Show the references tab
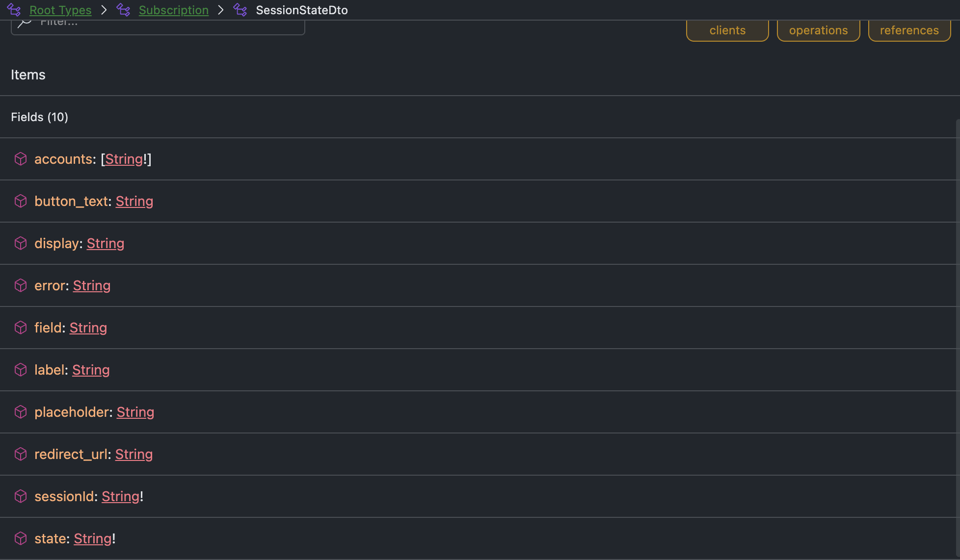The image size is (960, 560). coord(909,30)
